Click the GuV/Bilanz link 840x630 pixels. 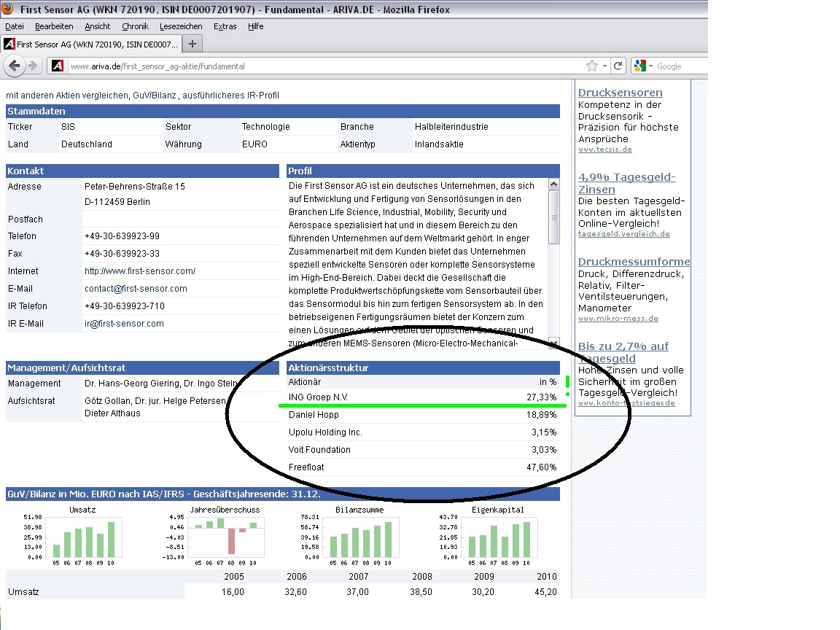point(155,96)
